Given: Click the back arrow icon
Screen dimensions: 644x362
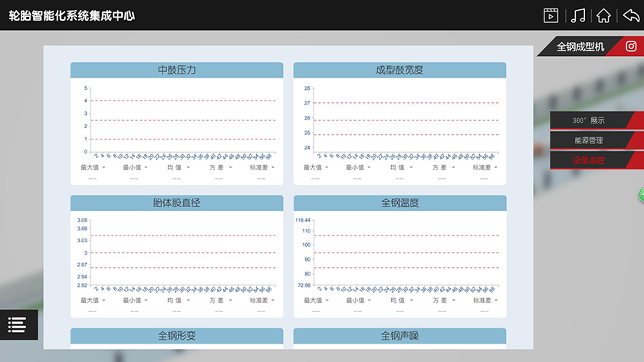Looking at the screenshot, I should pos(629,15).
